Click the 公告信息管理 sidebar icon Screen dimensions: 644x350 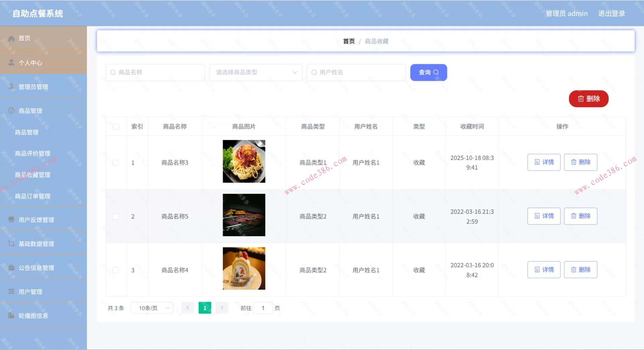tap(11, 268)
